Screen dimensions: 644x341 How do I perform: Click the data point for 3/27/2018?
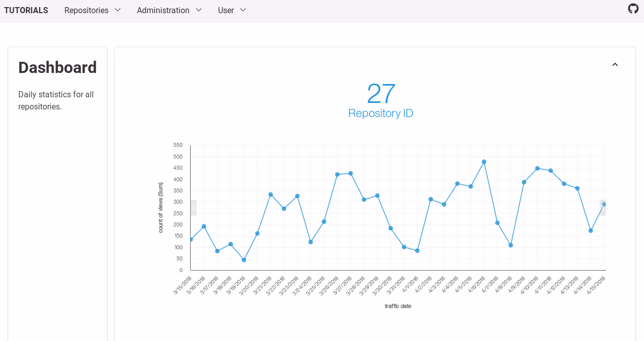[x=350, y=173]
